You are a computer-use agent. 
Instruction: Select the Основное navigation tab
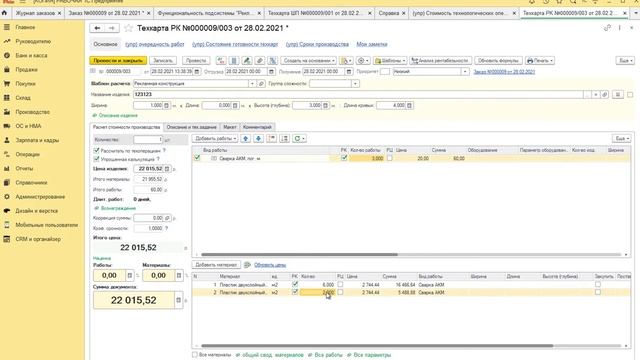point(105,44)
